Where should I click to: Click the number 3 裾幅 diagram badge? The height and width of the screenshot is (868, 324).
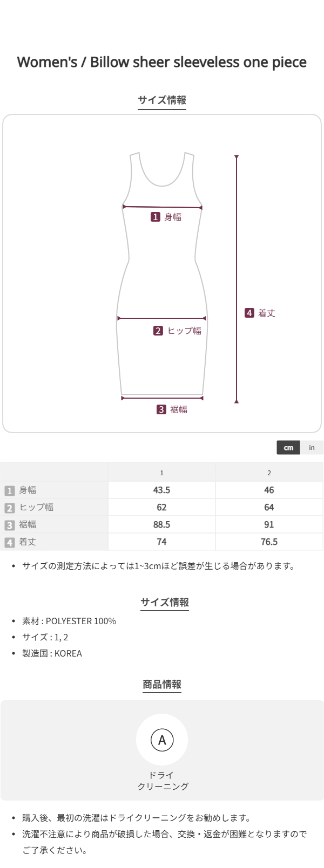coord(161,409)
